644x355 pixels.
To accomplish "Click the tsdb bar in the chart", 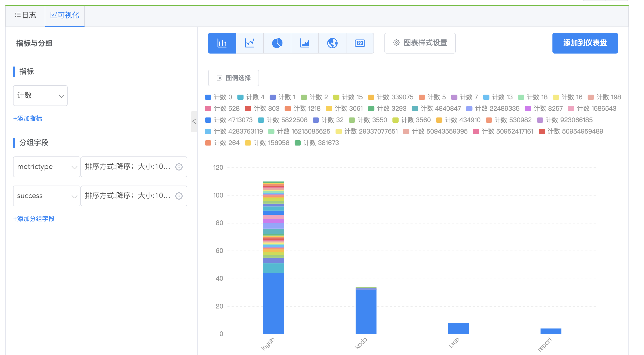I will pos(458,328).
